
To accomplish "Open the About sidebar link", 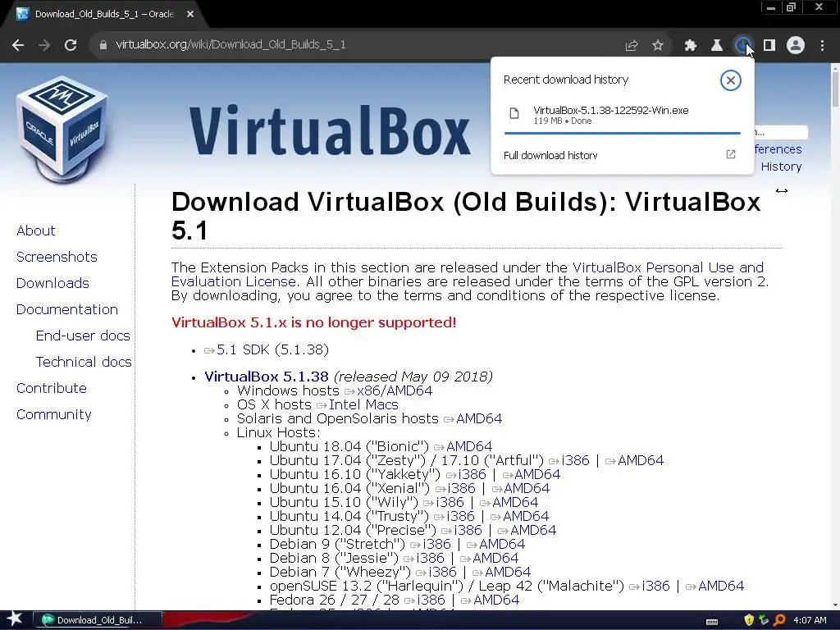I will click(36, 231).
